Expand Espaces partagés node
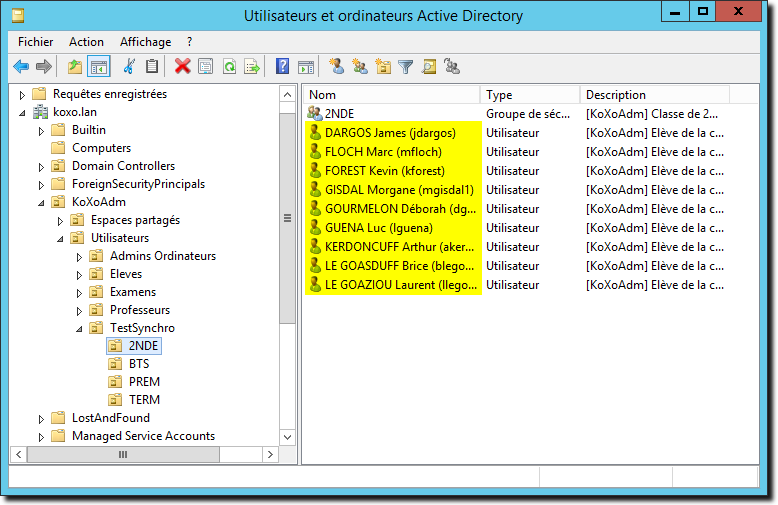Image resolution: width=778 pixels, height=505 pixels. click(x=60, y=221)
